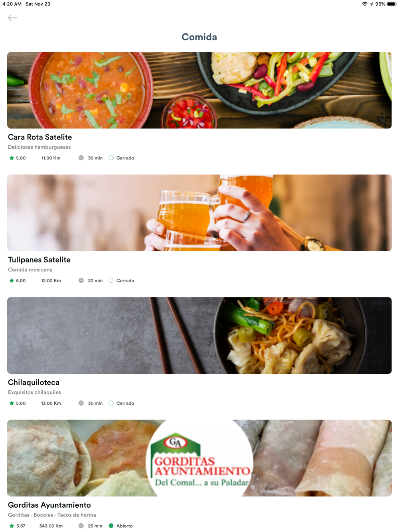Tap the beer glasses banner image
Viewport: 399px width, 532px height.
click(x=199, y=213)
